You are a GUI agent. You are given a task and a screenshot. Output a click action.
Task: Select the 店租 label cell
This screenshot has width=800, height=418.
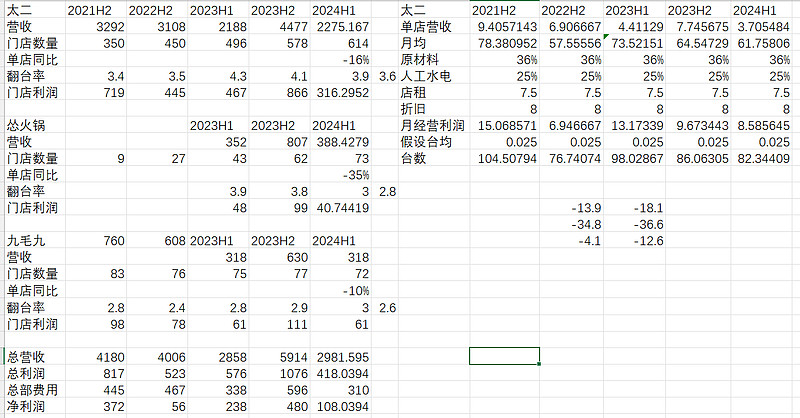[x=434, y=92]
